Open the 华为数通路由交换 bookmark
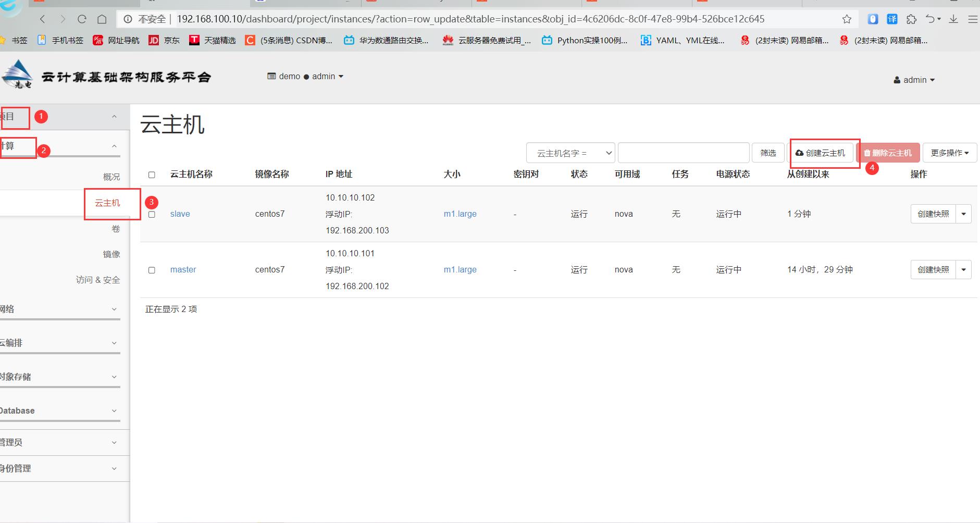The image size is (980, 523). (x=386, y=40)
